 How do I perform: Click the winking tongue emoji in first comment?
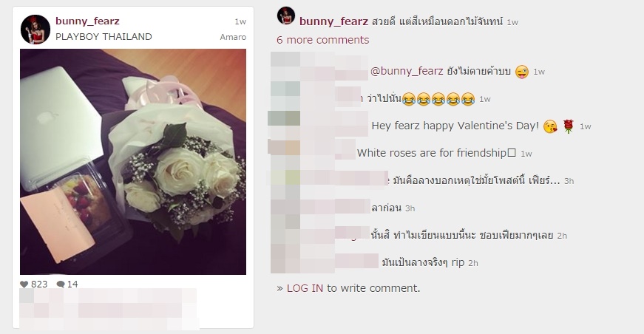[x=521, y=72]
